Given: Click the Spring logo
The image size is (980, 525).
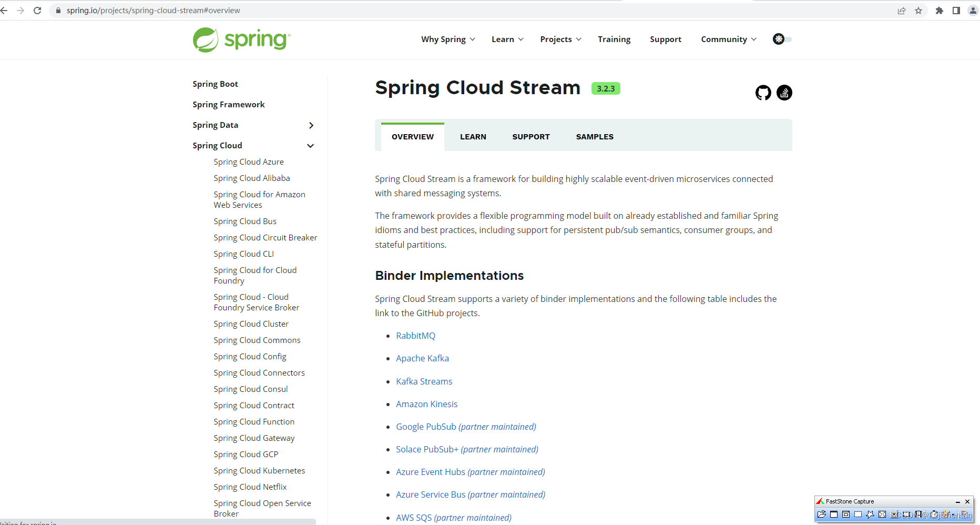Looking at the screenshot, I should click(241, 39).
